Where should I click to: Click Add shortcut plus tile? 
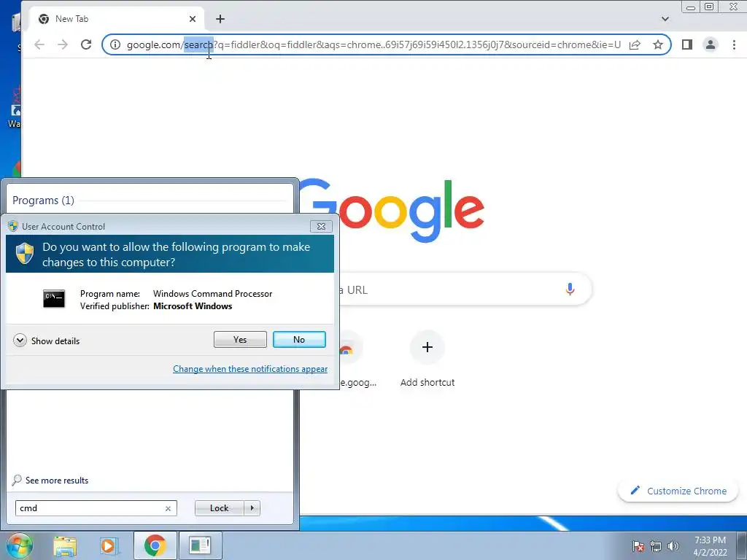[x=427, y=347]
